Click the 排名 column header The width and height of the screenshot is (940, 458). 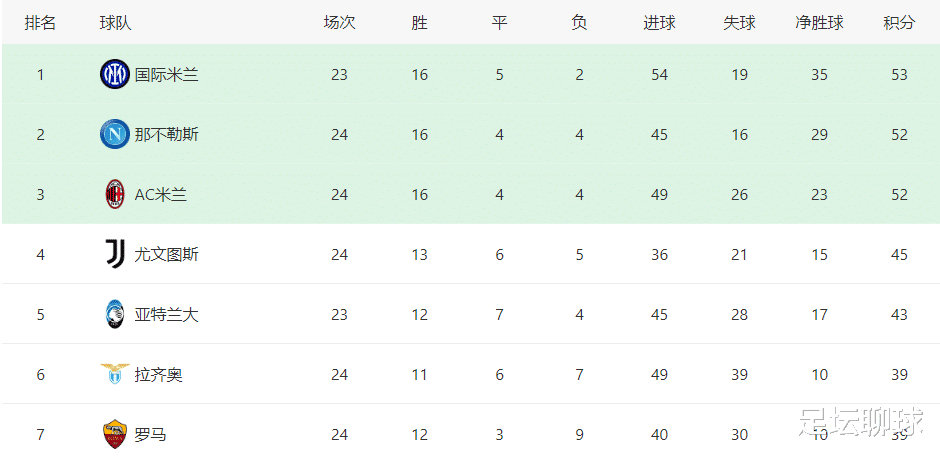40,23
